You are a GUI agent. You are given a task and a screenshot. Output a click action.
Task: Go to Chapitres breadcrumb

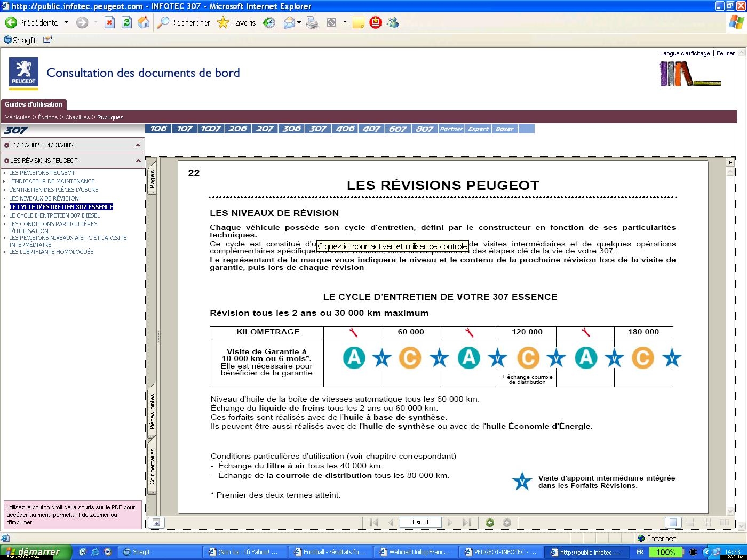[x=77, y=117]
